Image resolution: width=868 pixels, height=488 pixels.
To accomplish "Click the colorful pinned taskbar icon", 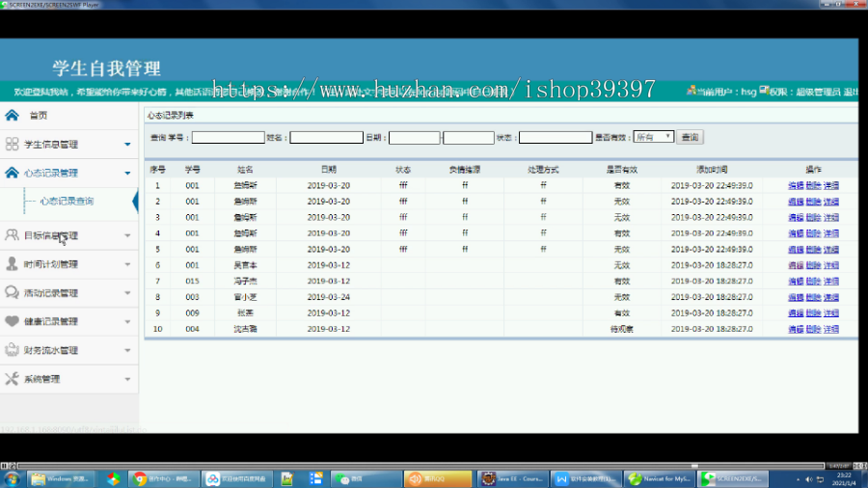I will point(113,479).
